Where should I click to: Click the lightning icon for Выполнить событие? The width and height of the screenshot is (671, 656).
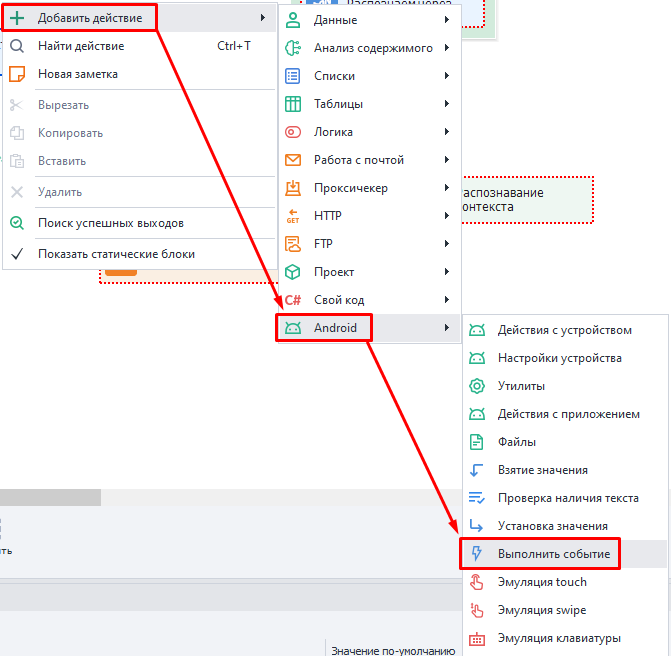(477, 554)
